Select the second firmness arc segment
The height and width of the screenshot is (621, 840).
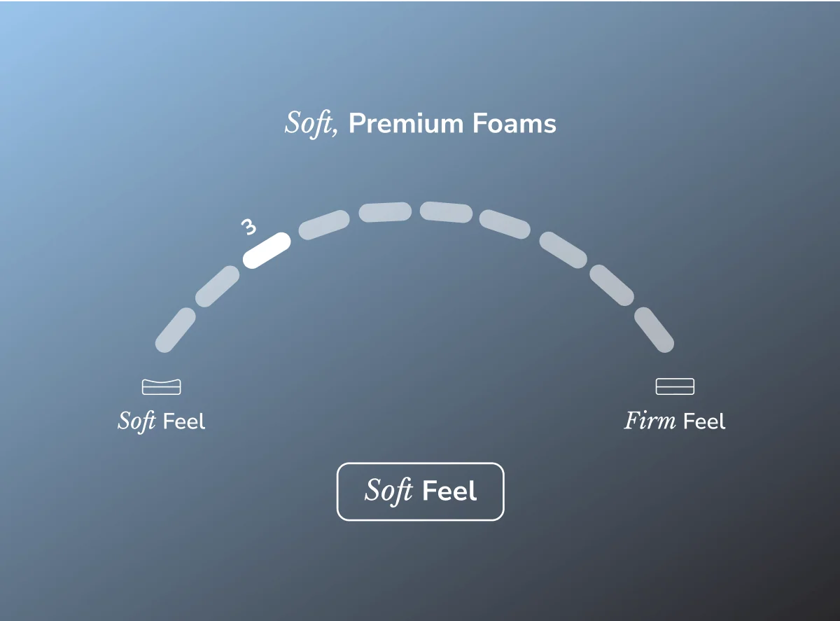(x=217, y=286)
